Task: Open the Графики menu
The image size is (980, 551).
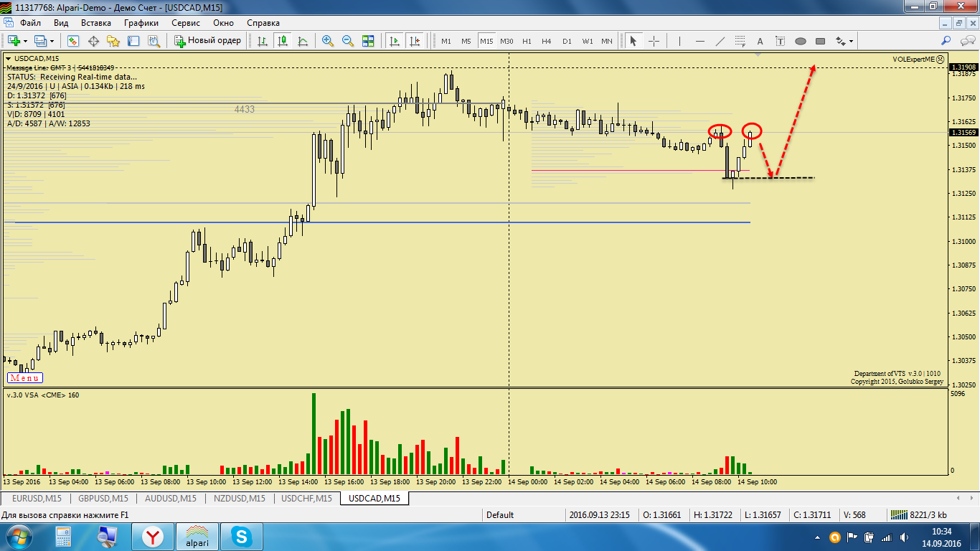Action: pyautogui.click(x=141, y=22)
